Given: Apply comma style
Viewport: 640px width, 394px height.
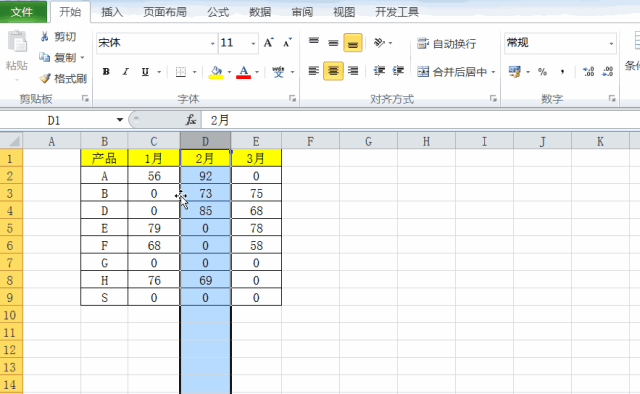Looking at the screenshot, I should tap(562, 72).
